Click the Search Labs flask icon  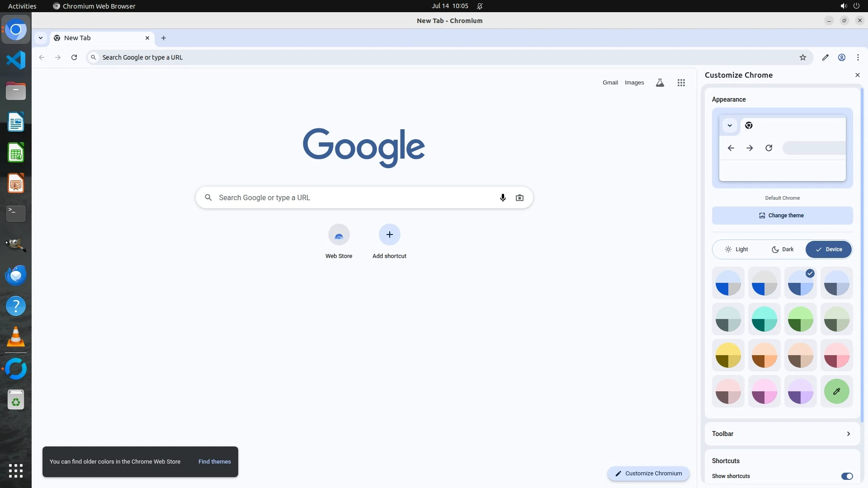pyautogui.click(x=660, y=83)
